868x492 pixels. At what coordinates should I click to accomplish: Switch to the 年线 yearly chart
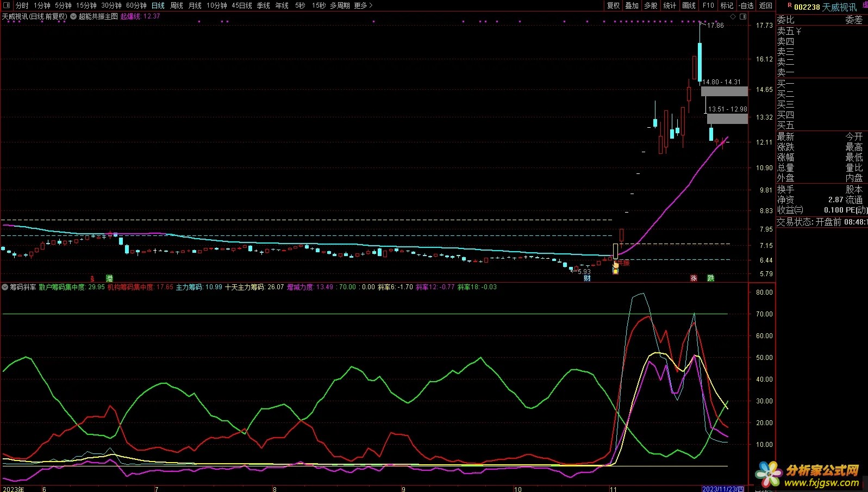point(282,5)
